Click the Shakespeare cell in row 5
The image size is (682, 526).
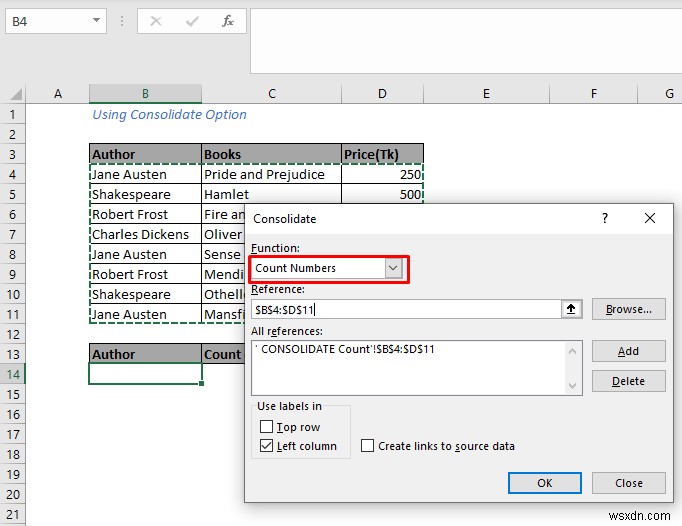pyautogui.click(x=145, y=194)
